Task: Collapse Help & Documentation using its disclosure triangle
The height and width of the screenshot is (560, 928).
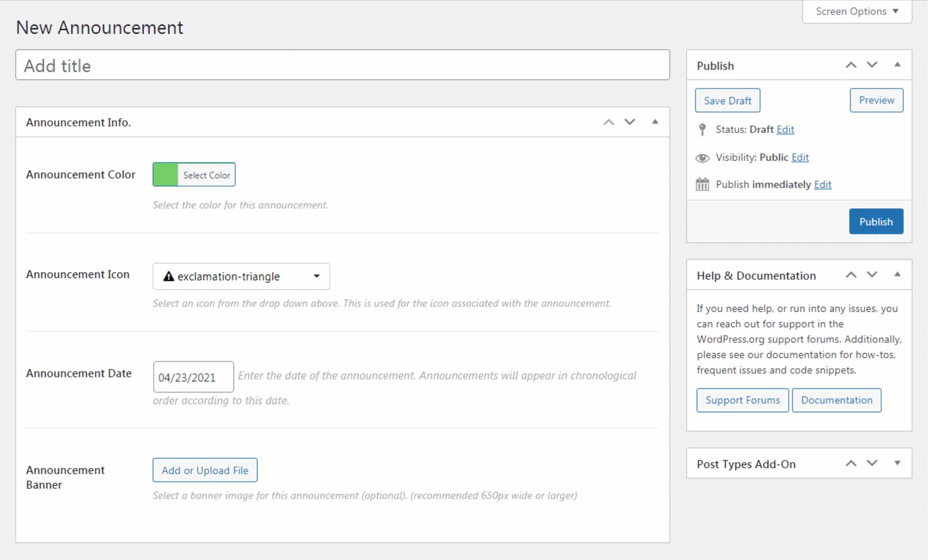Action: click(x=897, y=275)
